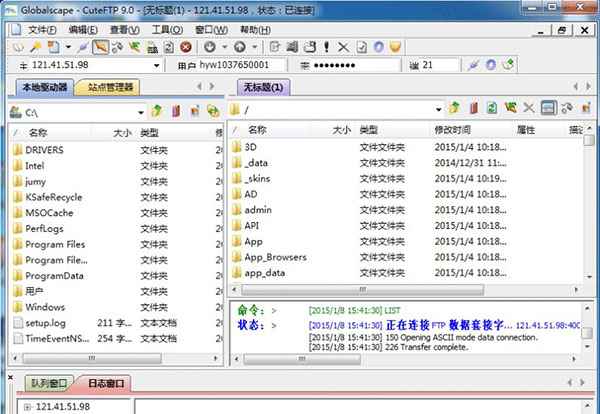The height and width of the screenshot is (414, 600).
Task: Select the setup.log file in local list
Action: click(x=45, y=323)
